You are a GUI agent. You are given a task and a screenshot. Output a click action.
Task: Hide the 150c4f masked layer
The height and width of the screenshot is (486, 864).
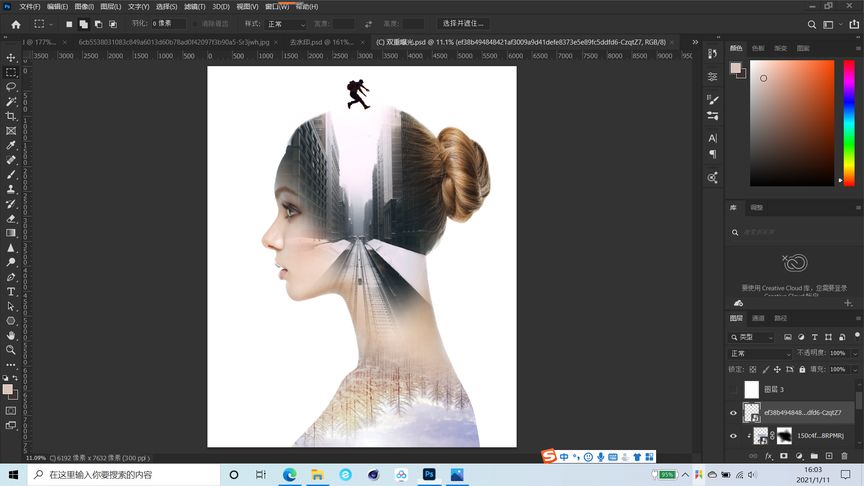point(733,436)
